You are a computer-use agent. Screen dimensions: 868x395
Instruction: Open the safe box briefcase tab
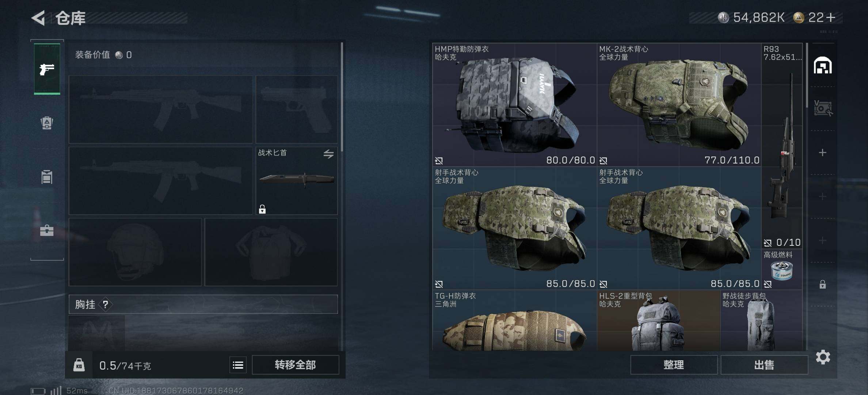click(x=47, y=230)
